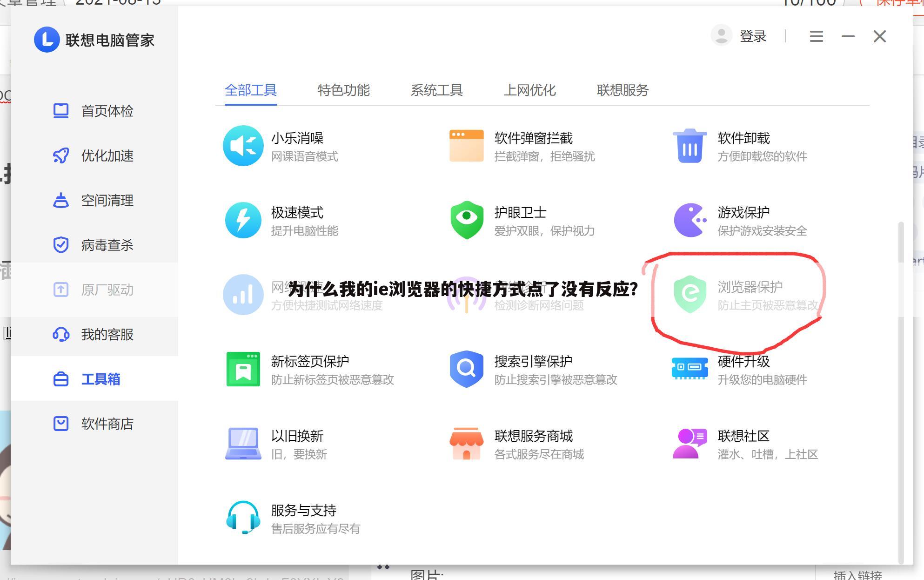Click the 方便快捷测试网络速度 description text
924x580 pixels.
pos(327,305)
